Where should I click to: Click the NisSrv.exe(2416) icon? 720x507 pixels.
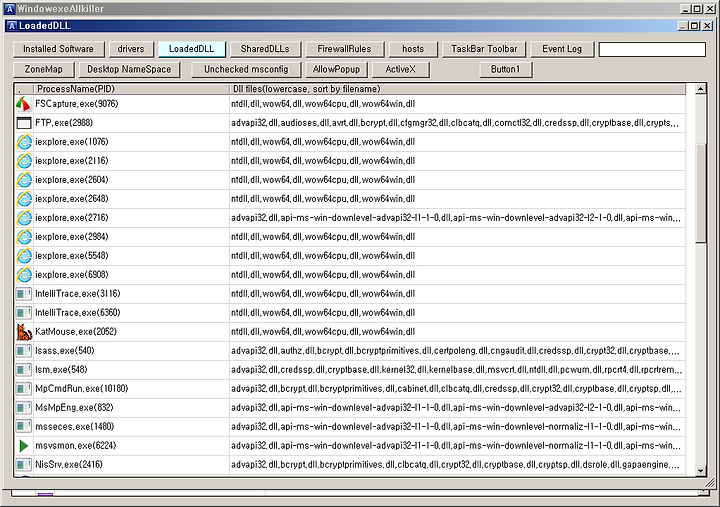click(24, 465)
